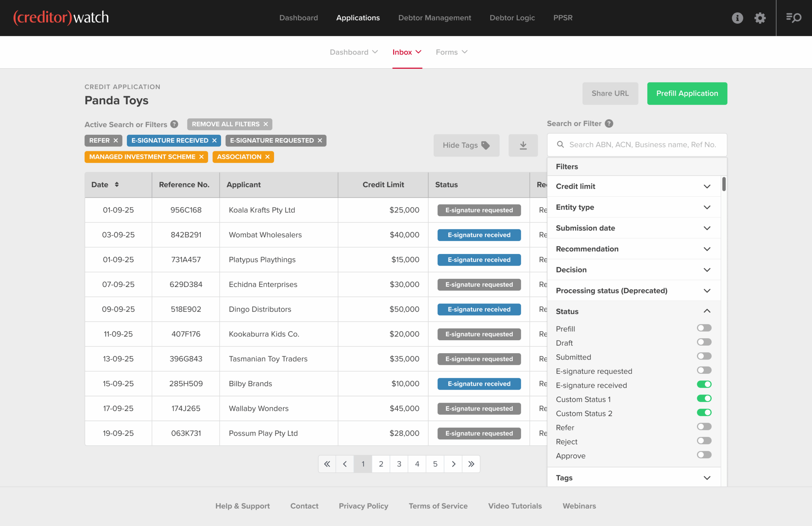Download the applications list via download icon

pyautogui.click(x=523, y=145)
